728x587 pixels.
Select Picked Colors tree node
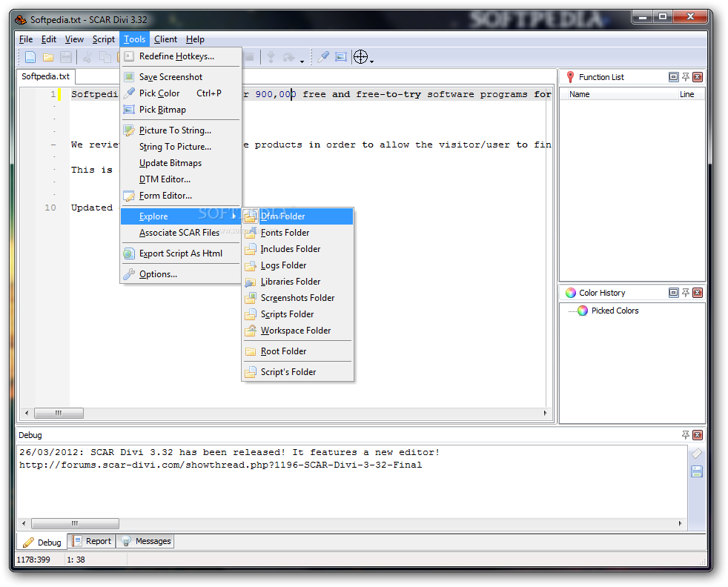[615, 311]
